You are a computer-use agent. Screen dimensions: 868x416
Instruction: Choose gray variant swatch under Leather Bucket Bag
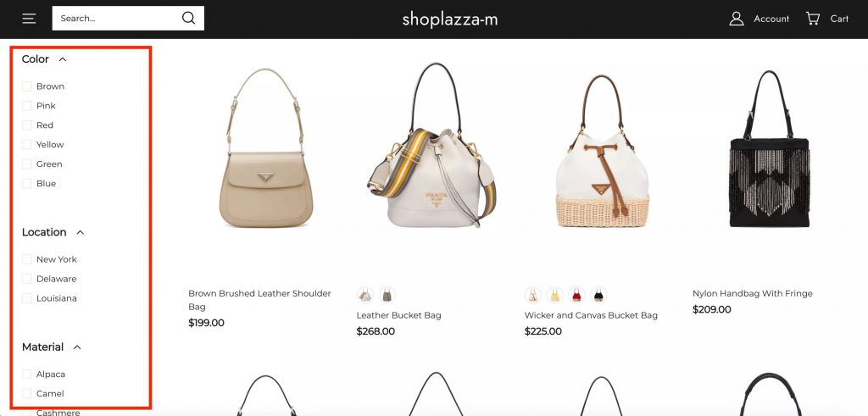[x=387, y=295]
